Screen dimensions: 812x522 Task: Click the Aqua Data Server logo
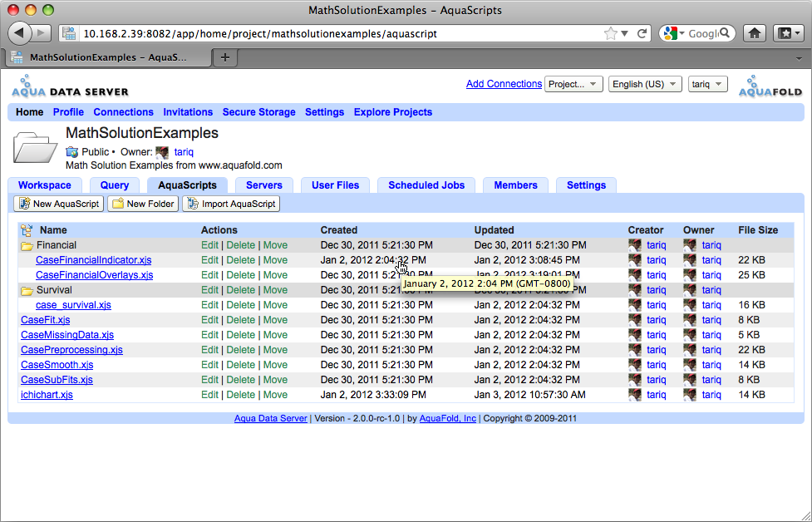pos(70,86)
